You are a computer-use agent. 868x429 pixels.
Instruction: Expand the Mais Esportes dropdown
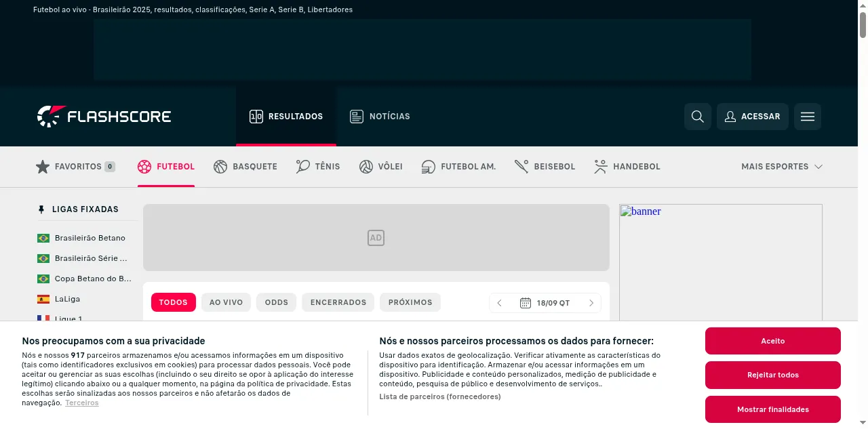pyautogui.click(x=781, y=167)
